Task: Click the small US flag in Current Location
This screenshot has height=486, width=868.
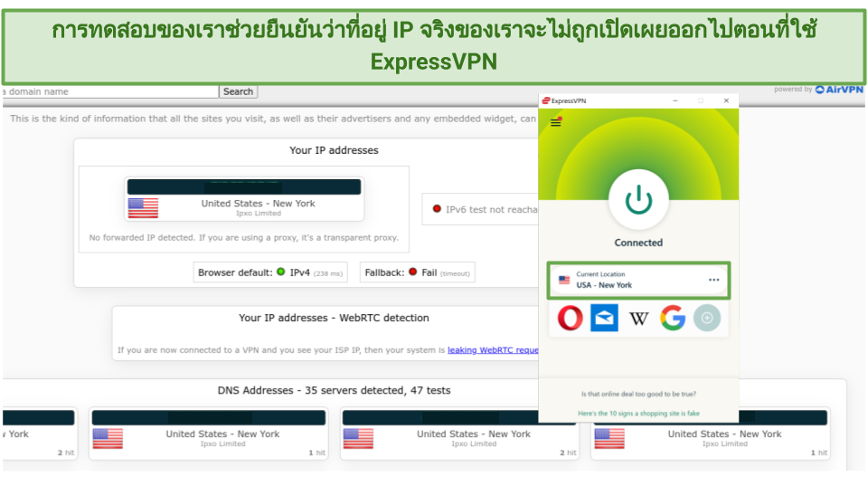Action: pyautogui.click(x=564, y=280)
